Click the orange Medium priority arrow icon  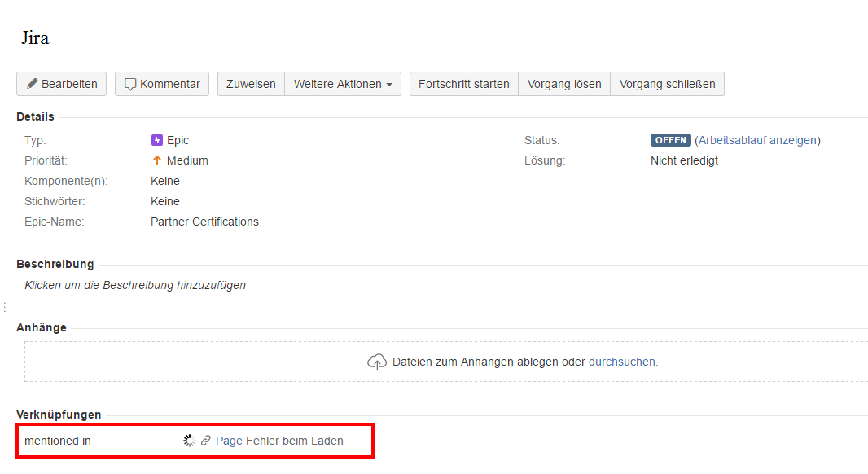[x=156, y=160]
